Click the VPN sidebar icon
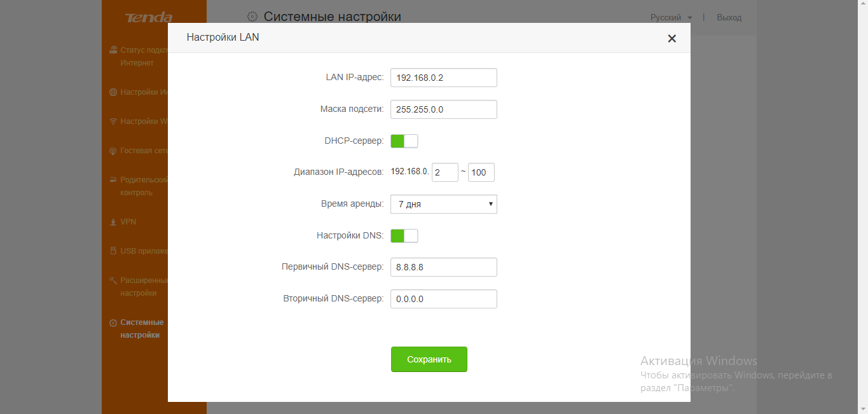868x414 pixels. pos(113,222)
